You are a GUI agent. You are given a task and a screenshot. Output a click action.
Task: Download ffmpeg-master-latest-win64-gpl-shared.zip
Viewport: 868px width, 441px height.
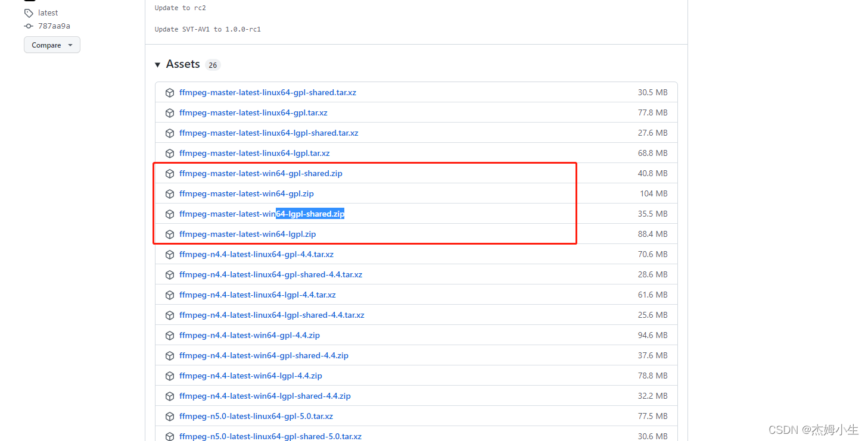click(x=261, y=174)
